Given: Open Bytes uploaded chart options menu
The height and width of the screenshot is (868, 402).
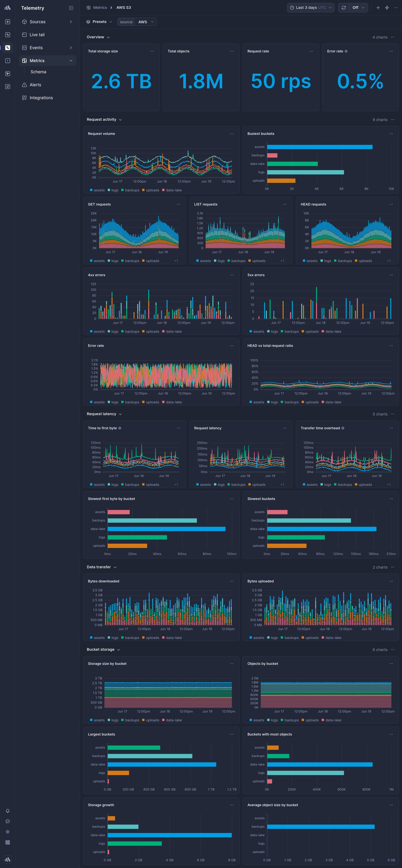Looking at the screenshot, I should pyautogui.click(x=391, y=581).
